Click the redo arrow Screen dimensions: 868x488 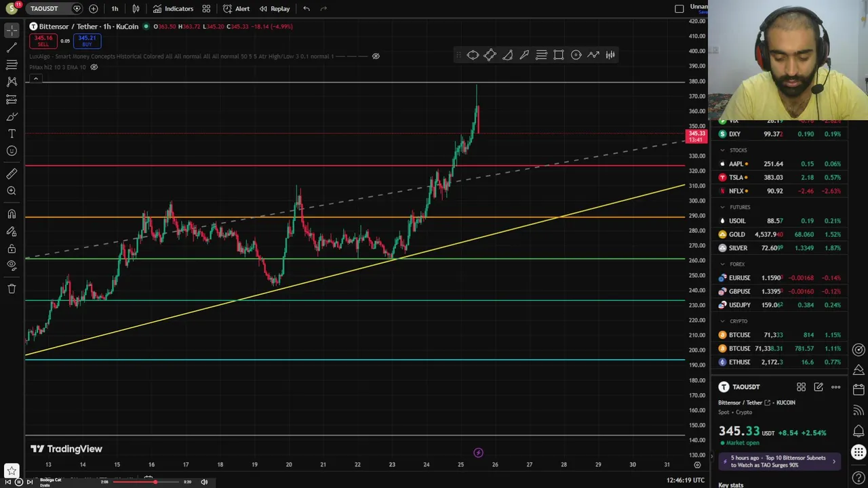pos(323,9)
